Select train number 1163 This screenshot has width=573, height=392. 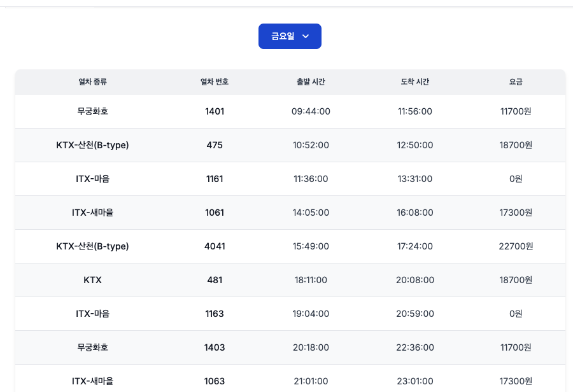215,314
